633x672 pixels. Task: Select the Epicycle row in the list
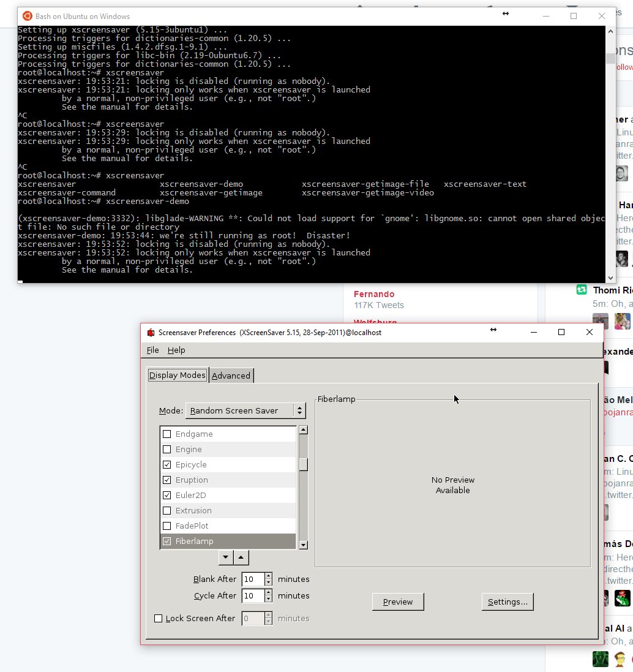[228, 464]
